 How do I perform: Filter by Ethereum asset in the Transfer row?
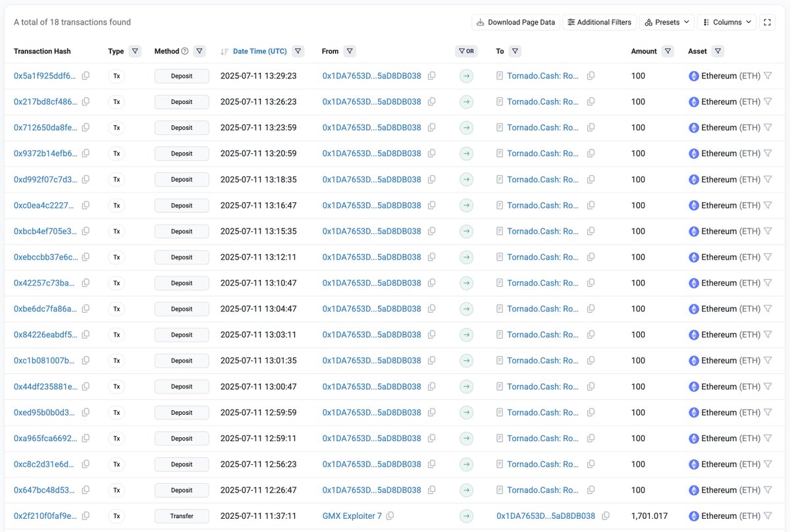pyautogui.click(x=768, y=516)
